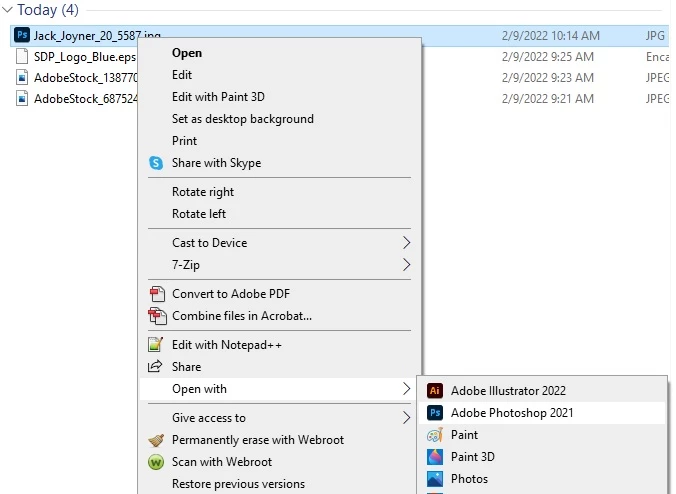Select Share with Skype
This screenshot has width=676, height=494.
click(280, 163)
